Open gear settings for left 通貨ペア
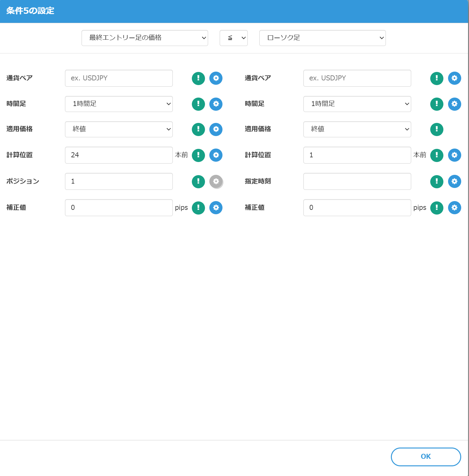 pyautogui.click(x=216, y=78)
